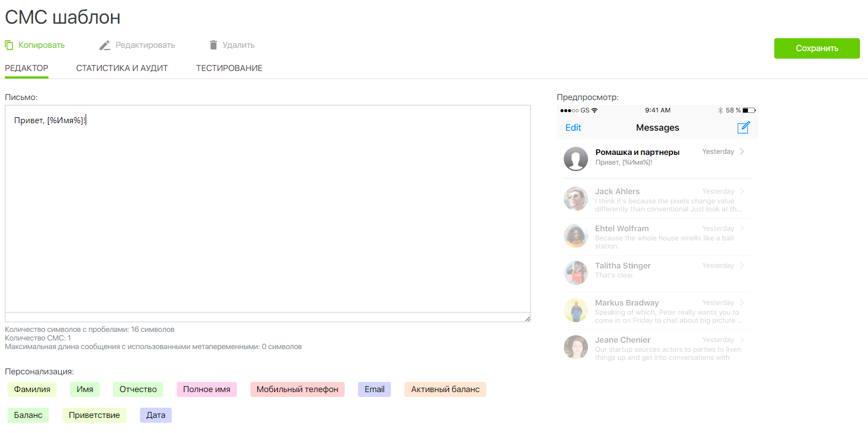Click the trash bin delete icon
This screenshot has width=868, height=433.
213,45
